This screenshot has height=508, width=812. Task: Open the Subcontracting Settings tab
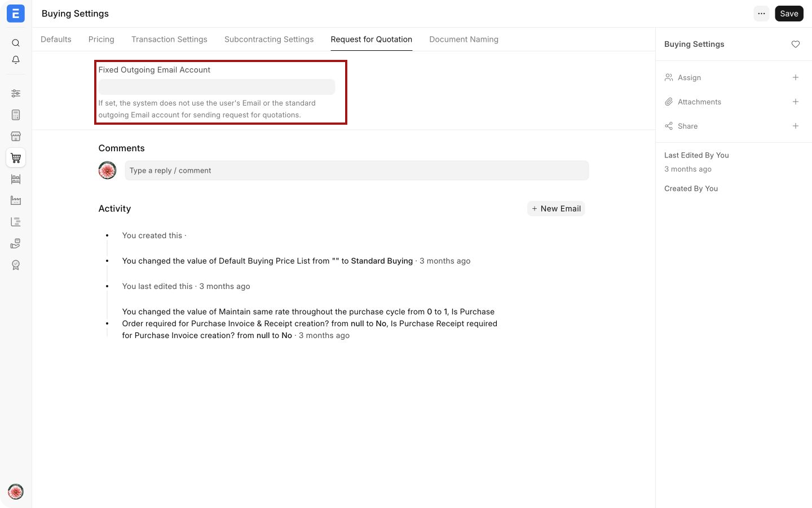pos(269,40)
